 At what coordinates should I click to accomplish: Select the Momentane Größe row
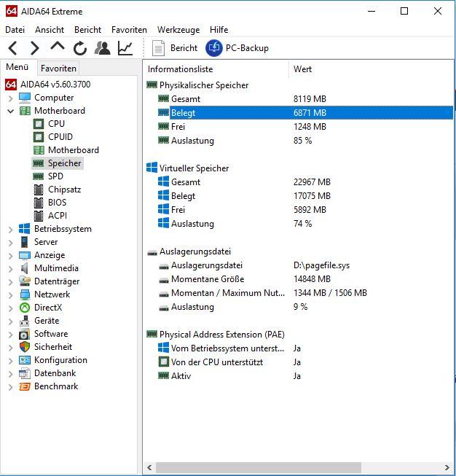click(305, 279)
